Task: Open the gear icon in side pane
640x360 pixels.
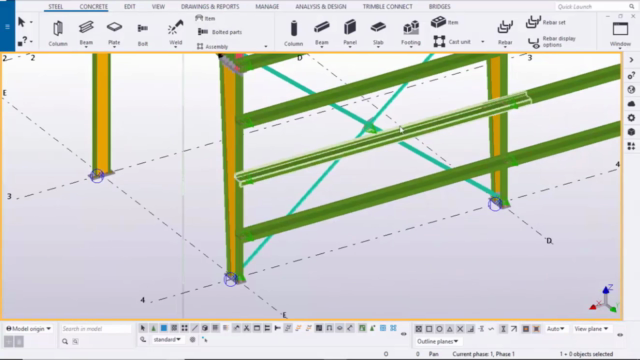Action: pyautogui.click(x=631, y=118)
